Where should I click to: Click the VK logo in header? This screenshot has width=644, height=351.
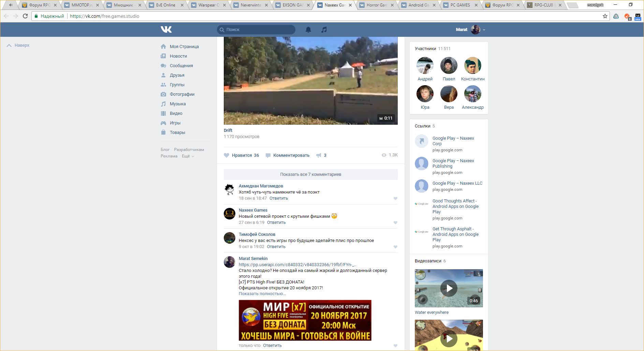point(166,30)
